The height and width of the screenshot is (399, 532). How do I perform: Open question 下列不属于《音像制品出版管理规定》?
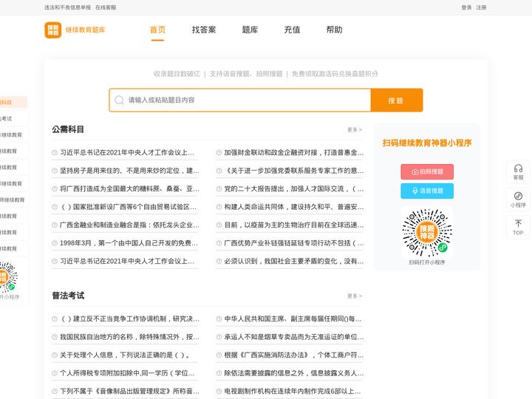pos(129,391)
